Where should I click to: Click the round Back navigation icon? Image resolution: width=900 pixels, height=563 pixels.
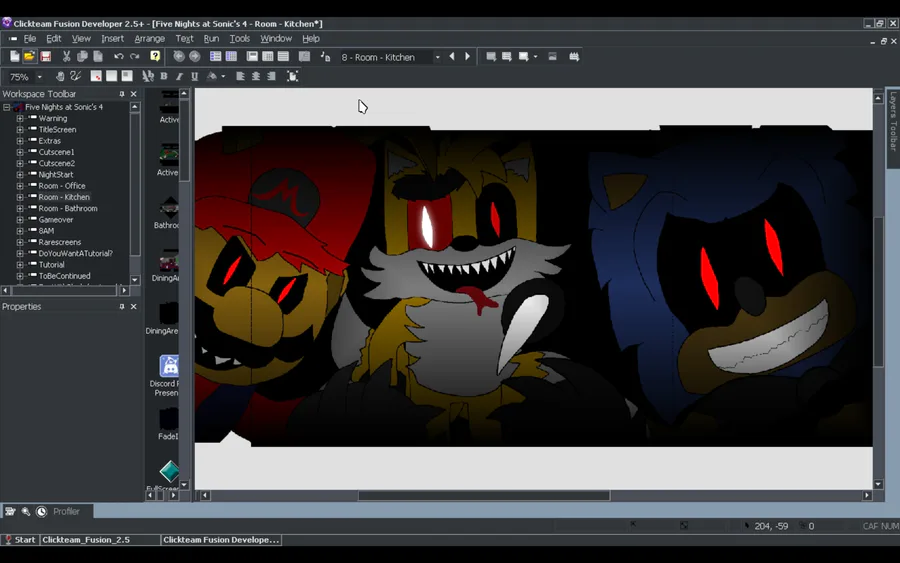[x=179, y=56]
